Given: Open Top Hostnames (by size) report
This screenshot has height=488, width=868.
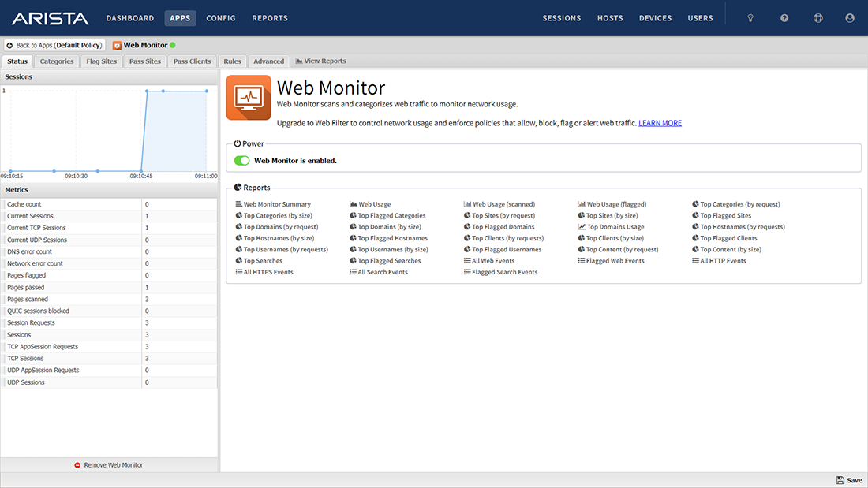Looking at the screenshot, I should coord(275,238).
